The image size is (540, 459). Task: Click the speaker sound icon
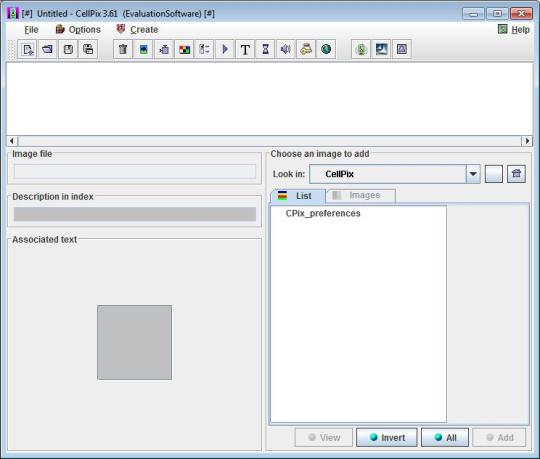(285, 49)
